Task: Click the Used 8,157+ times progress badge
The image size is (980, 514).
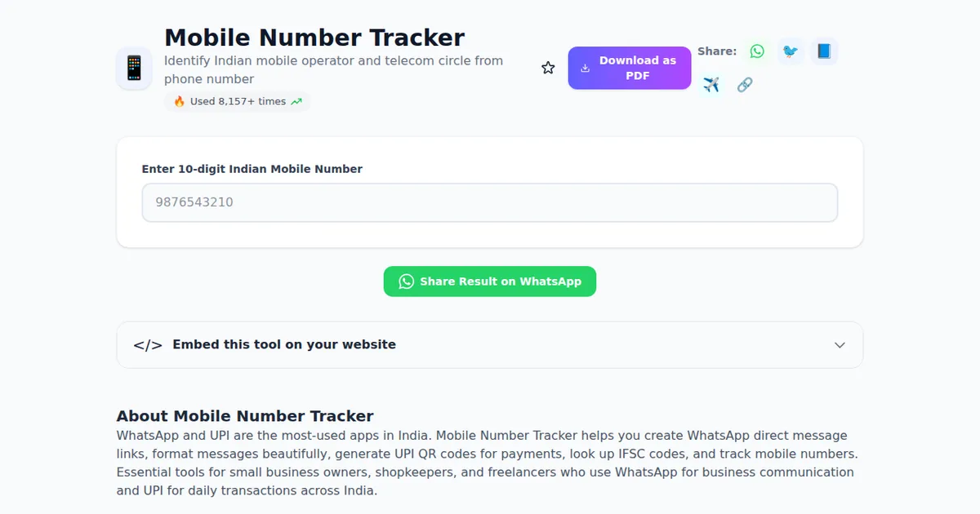Action: [237, 101]
